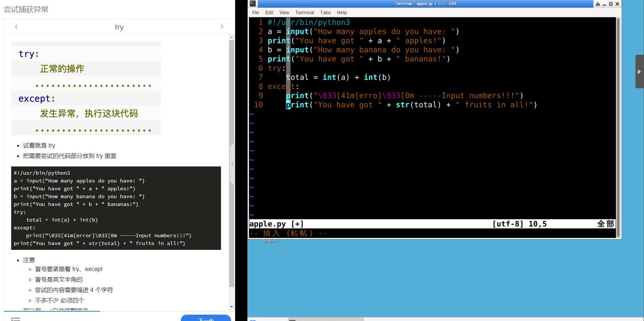Screen dimensions: 644x321
Task: Click the blue 下一步 next-step button
Action: point(206,318)
